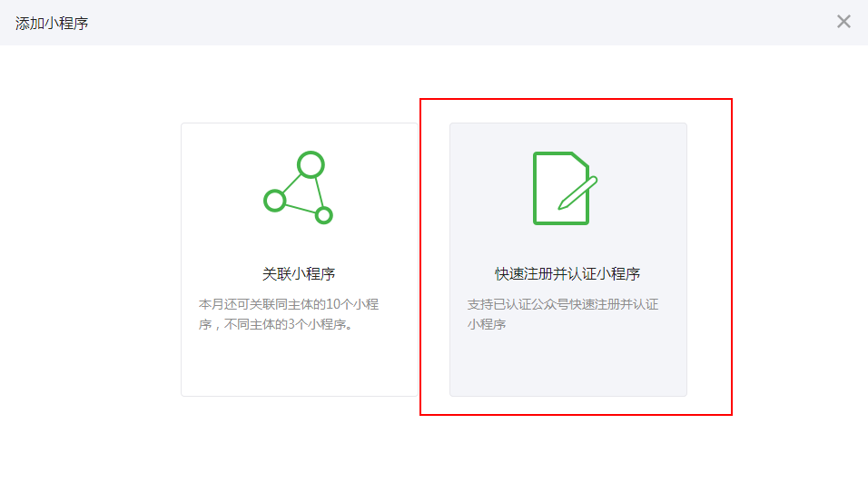Click the 添加小程序 dialog title

[52, 23]
